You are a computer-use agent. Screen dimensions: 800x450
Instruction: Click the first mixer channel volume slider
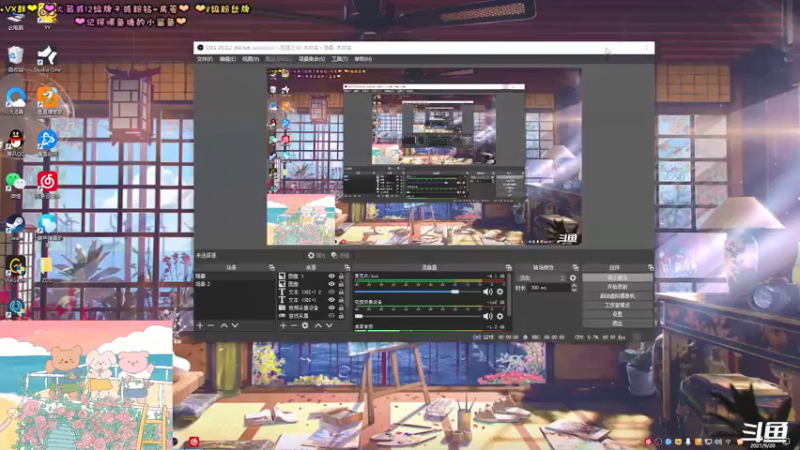[x=417, y=292]
